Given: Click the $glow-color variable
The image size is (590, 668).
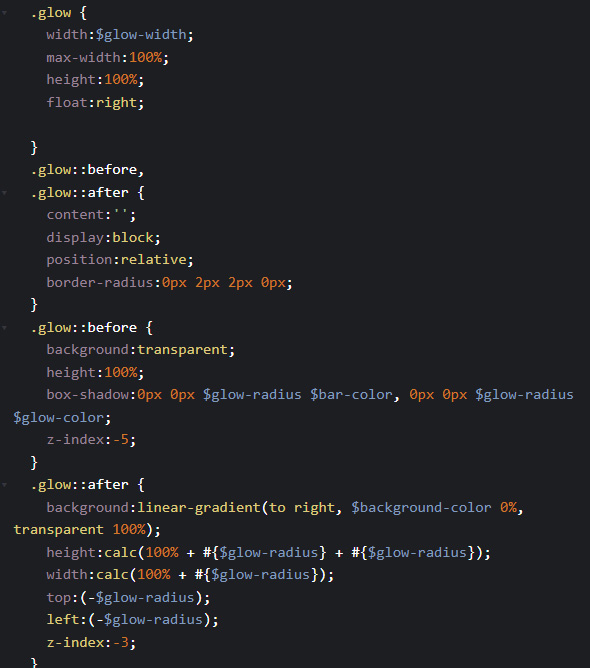Looking at the screenshot, I should pos(58,418).
